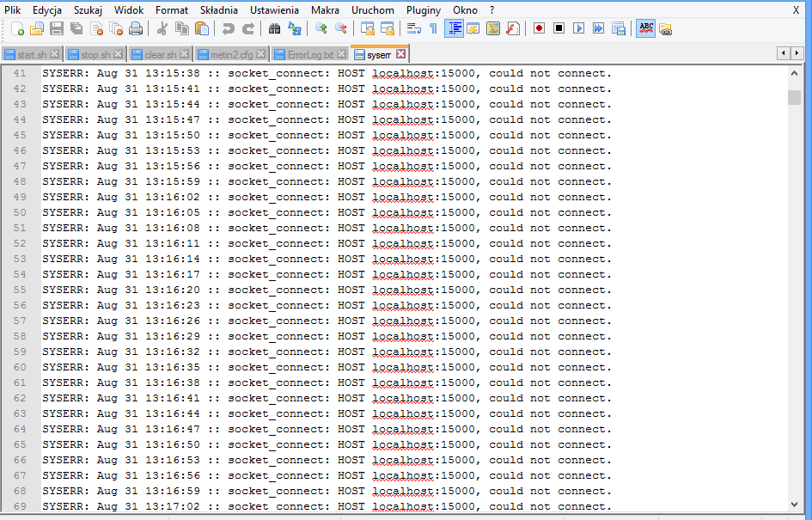Save the current file
The width and height of the screenshot is (812, 520).
click(57, 29)
